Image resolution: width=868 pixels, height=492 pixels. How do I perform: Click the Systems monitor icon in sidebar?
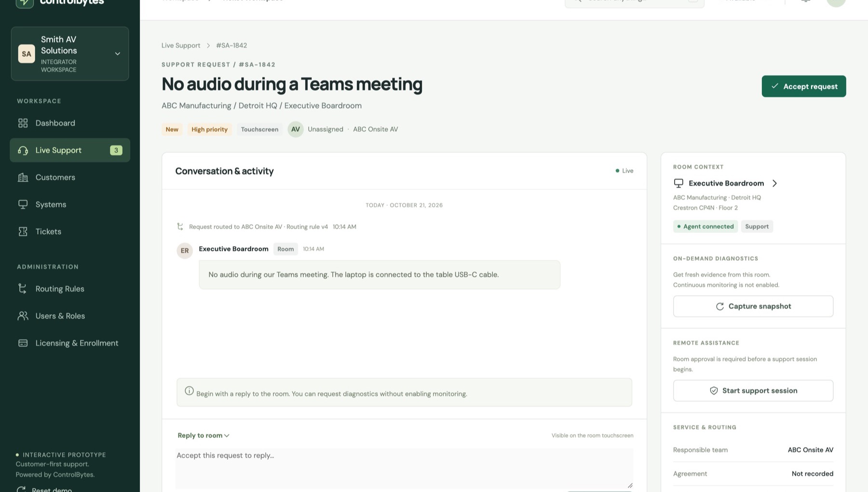pos(23,205)
